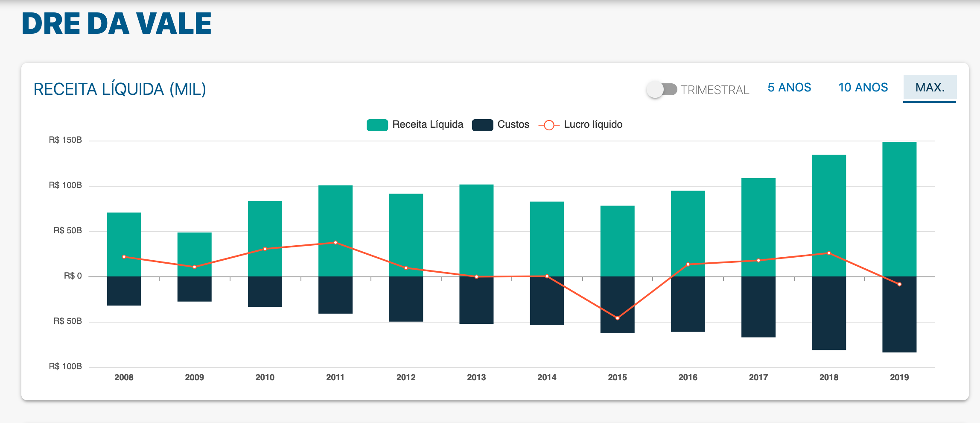Click the 2017 Custos bar

(758, 307)
